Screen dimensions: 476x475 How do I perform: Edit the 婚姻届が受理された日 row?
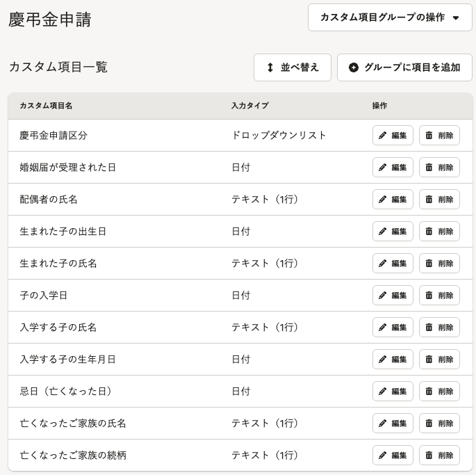[x=393, y=167]
